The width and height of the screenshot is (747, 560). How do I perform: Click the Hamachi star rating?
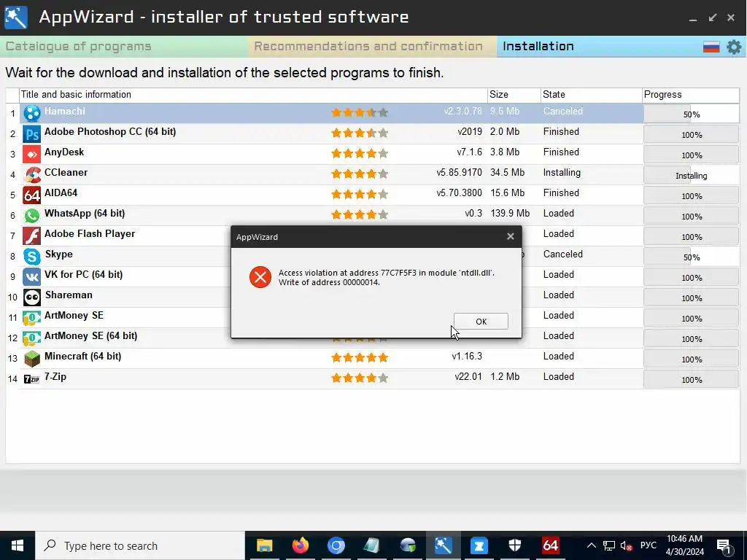(x=360, y=112)
